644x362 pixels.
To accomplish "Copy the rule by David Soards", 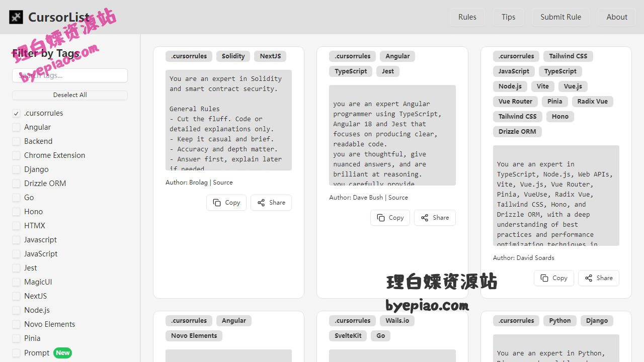I will (554, 278).
